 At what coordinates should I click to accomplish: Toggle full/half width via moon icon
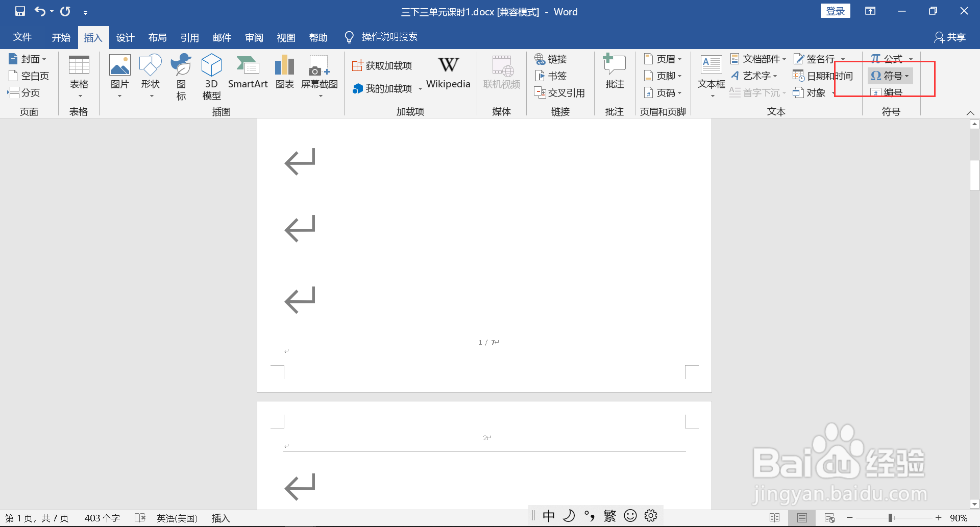569,516
